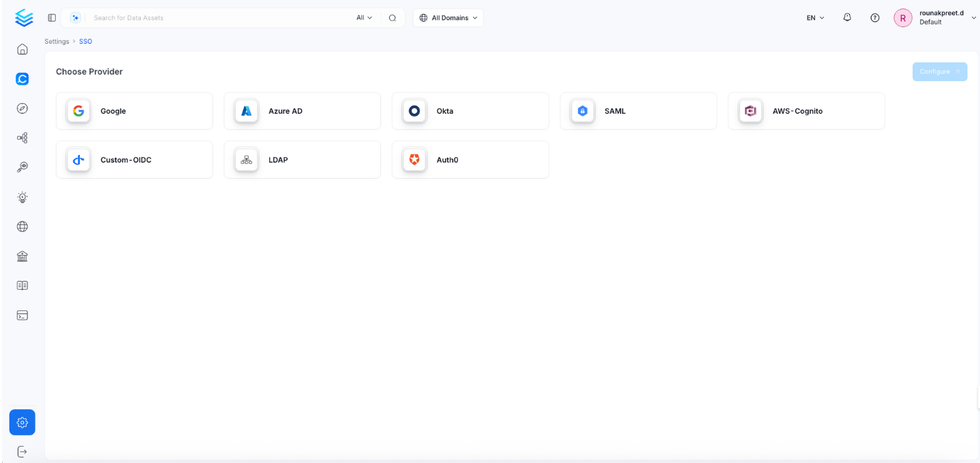This screenshot has width=980, height=463.
Task: Open Glossary book icon in sidebar
Action: (22, 286)
